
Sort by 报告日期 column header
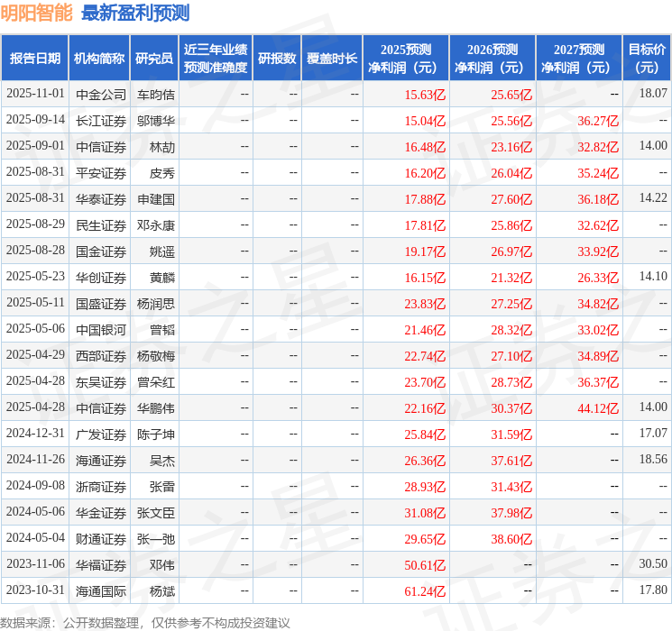[34, 58]
